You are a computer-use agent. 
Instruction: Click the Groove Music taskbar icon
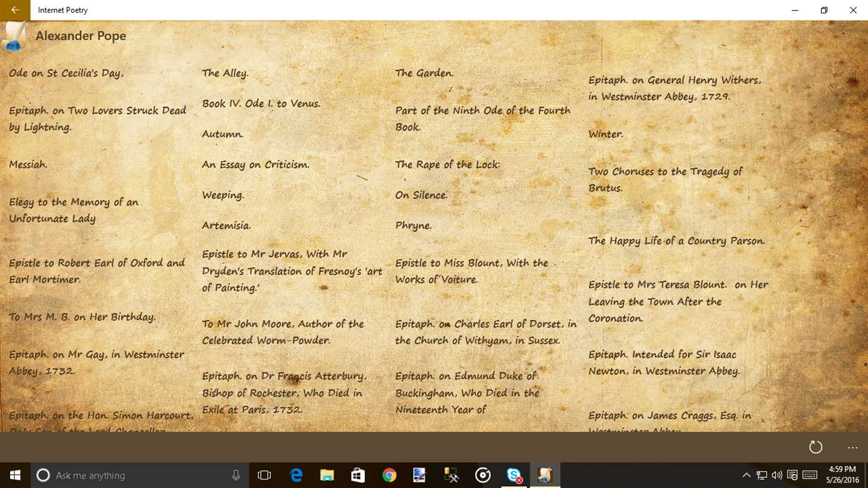(483, 475)
